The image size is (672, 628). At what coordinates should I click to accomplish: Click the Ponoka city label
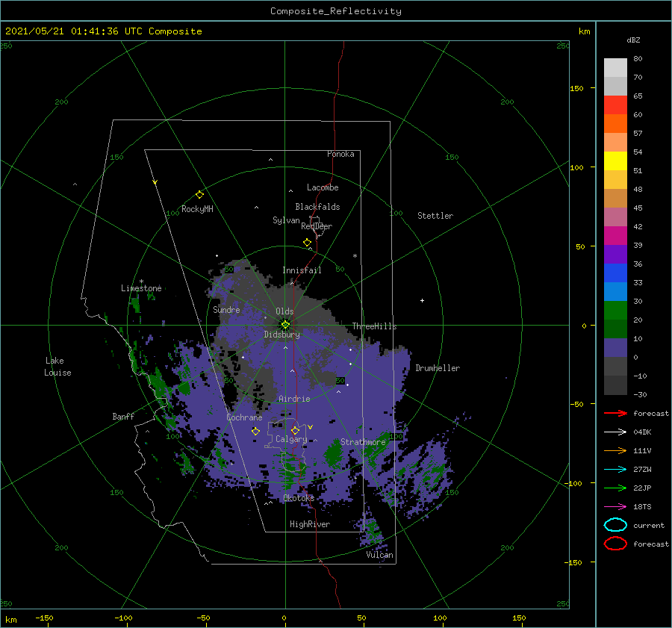point(340,154)
